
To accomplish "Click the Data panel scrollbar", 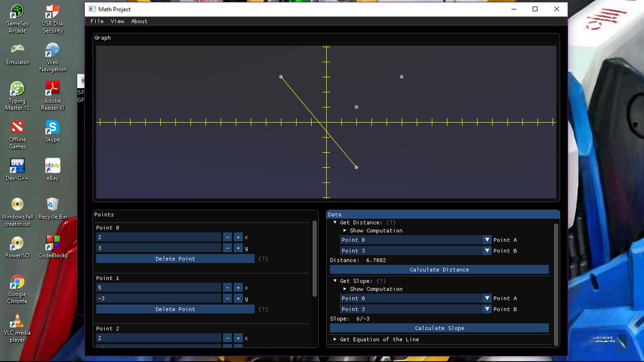I will 556,284.
